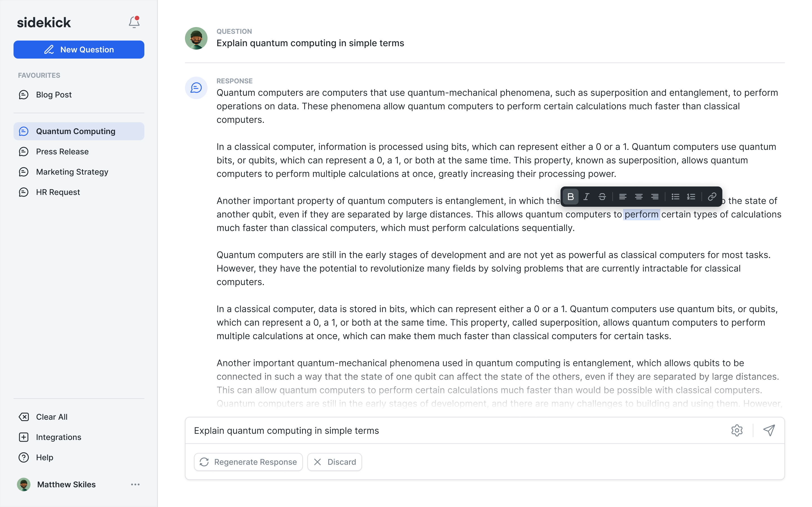
Task: Open the Integrations settings
Action: [58, 437]
